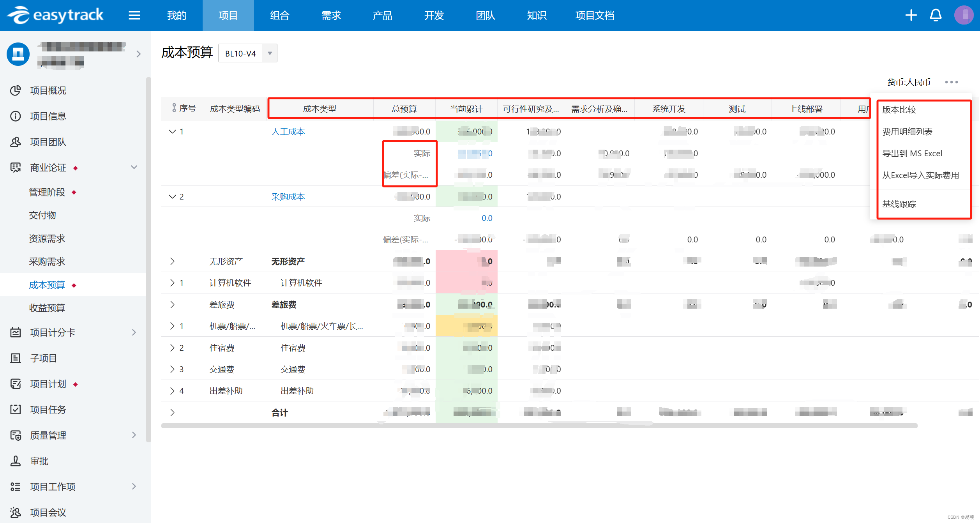Screen dimensions: 980x523
Task: Click the 项目计划 edit icon
Action: pos(16,384)
